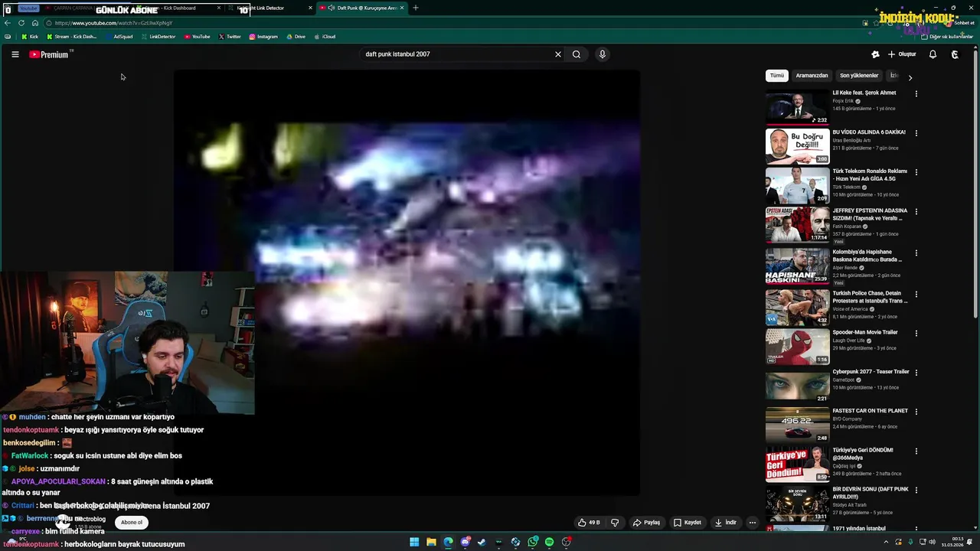Click the page vertical scrollbar
Viewport: 980px width, 551px height.
coord(975,184)
